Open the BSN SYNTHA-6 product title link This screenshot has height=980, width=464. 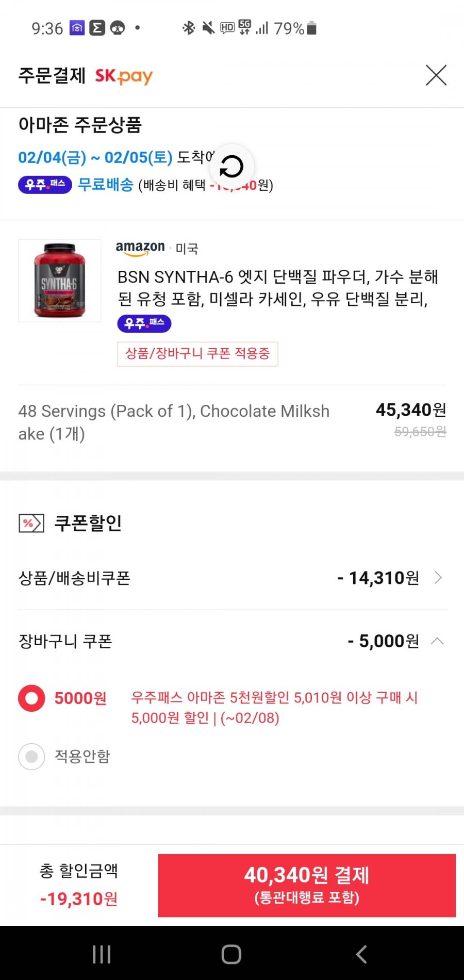pos(278,288)
